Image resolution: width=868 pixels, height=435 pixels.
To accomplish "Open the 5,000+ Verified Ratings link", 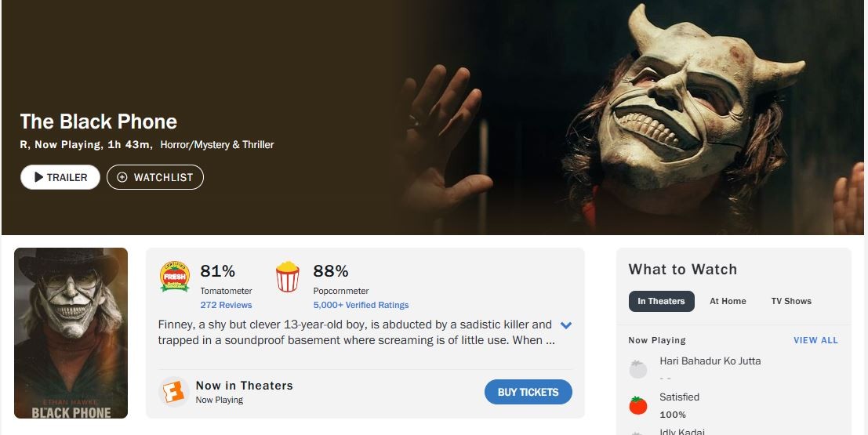I will [x=361, y=305].
